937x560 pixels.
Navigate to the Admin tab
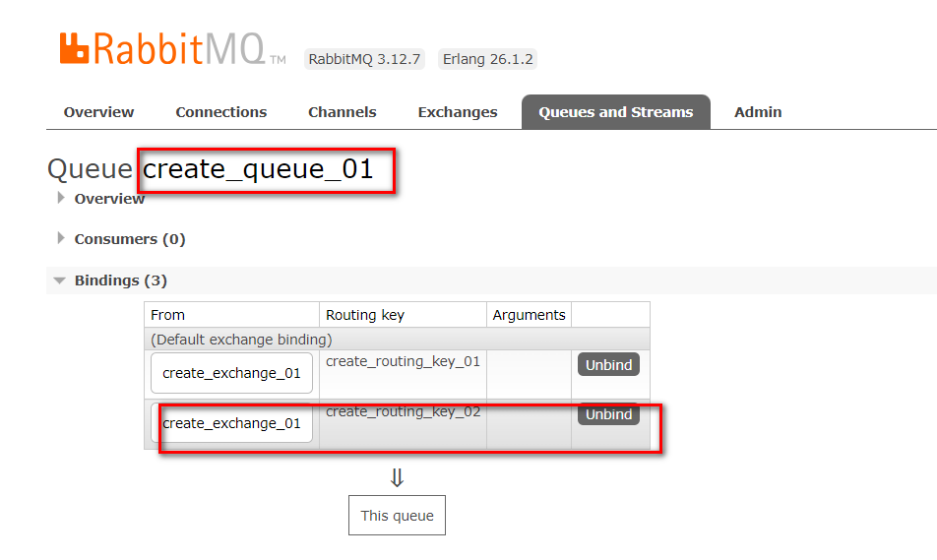click(758, 112)
